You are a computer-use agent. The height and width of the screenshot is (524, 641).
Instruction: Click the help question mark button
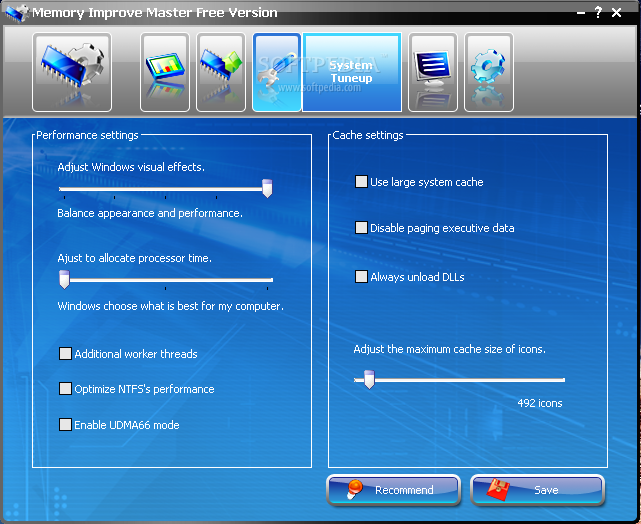tap(598, 12)
